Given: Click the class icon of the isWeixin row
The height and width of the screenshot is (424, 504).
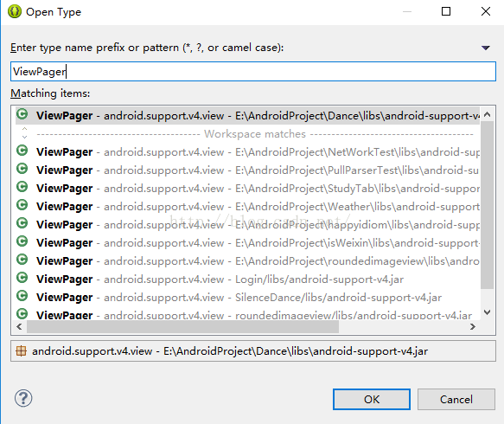Looking at the screenshot, I should pos(22,241).
